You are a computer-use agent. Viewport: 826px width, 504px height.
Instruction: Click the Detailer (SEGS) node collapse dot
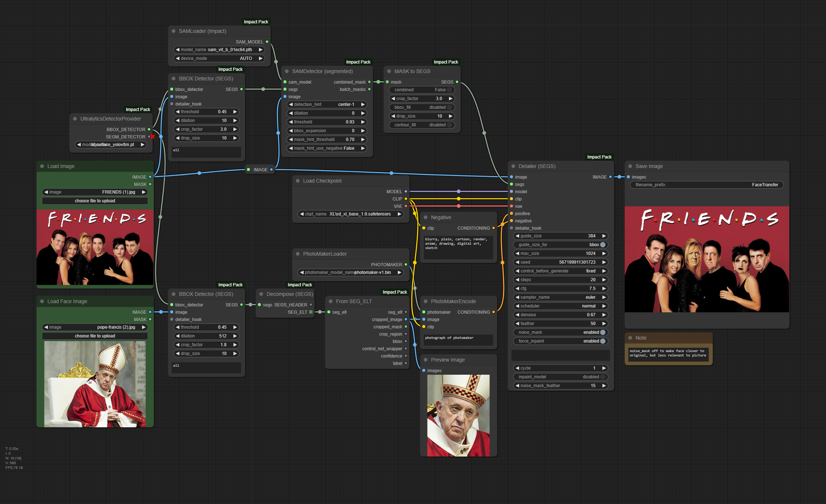pos(513,166)
